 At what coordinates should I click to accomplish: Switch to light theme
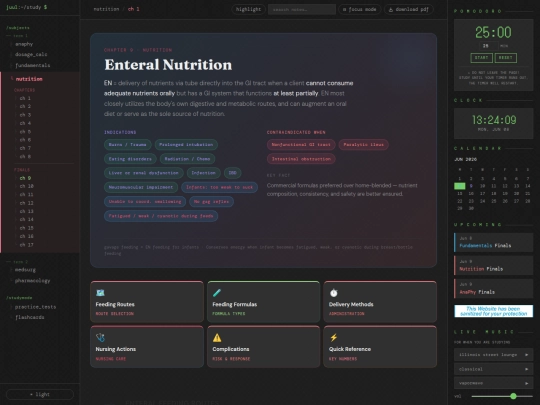tap(40, 394)
